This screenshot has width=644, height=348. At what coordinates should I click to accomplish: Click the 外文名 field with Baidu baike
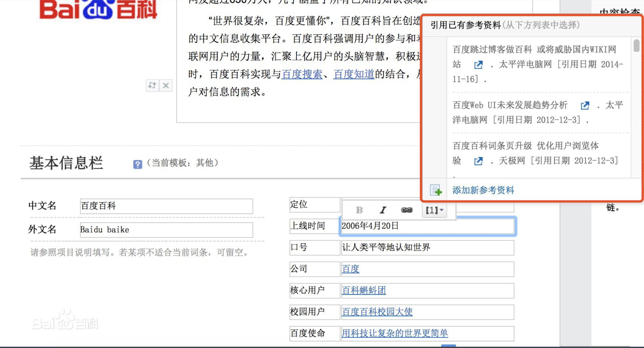(x=167, y=230)
